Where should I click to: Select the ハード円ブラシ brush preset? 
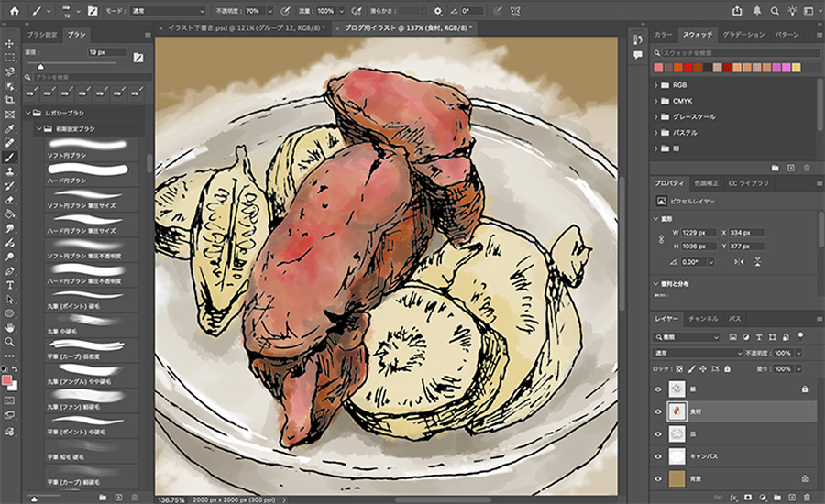coord(67,180)
